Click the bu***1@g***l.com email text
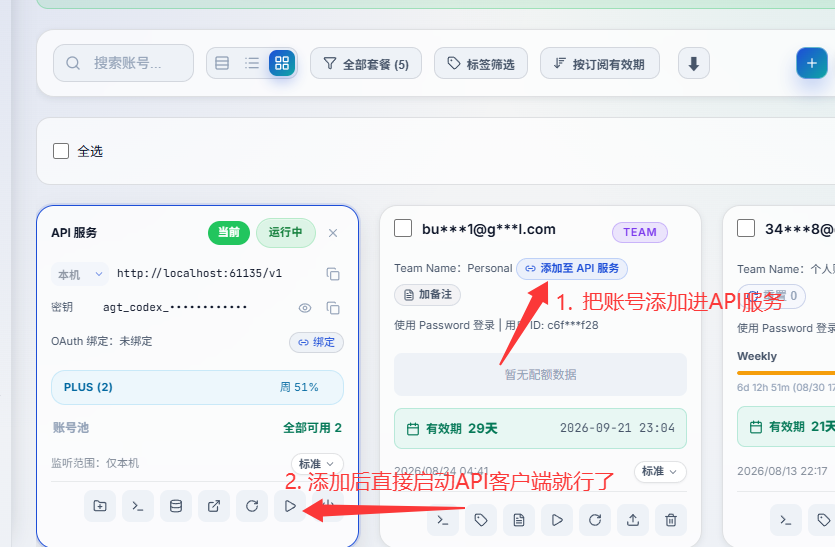This screenshot has width=835, height=547. tap(489, 229)
